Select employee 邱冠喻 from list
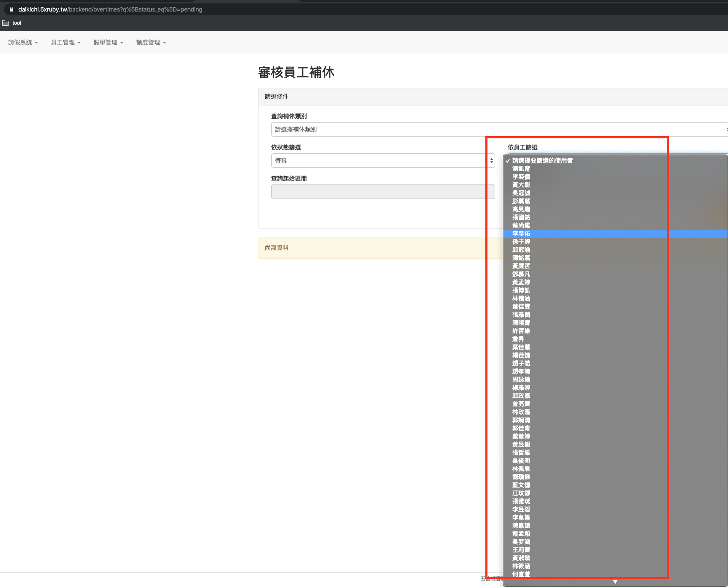728x587 pixels. coord(615,250)
